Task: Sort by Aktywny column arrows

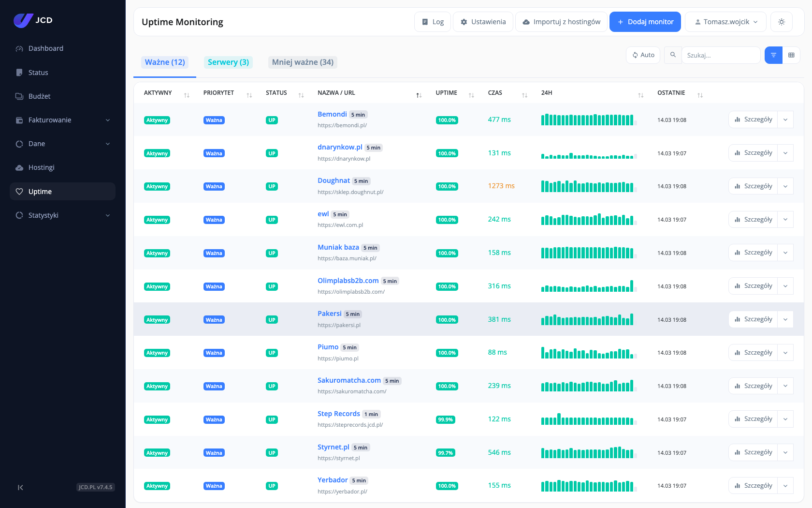Action: pos(187,95)
